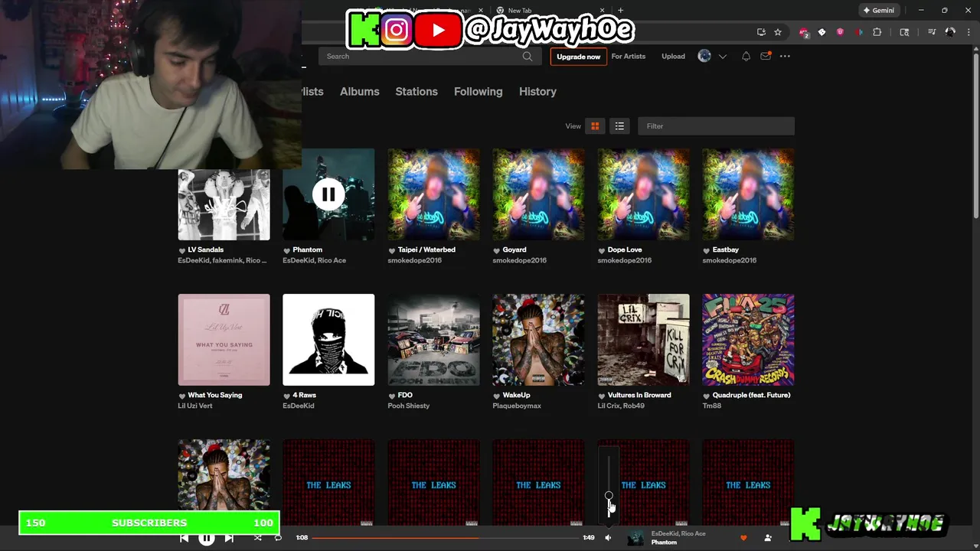The image size is (980, 551).
Task: Bookmark this page with the star icon
Action: pyautogui.click(x=778, y=32)
